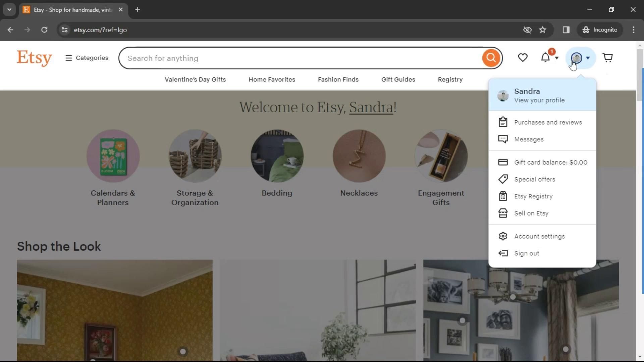The height and width of the screenshot is (362, 644).
Task: Click the orange search magnifier button
Action: point(491,58)
